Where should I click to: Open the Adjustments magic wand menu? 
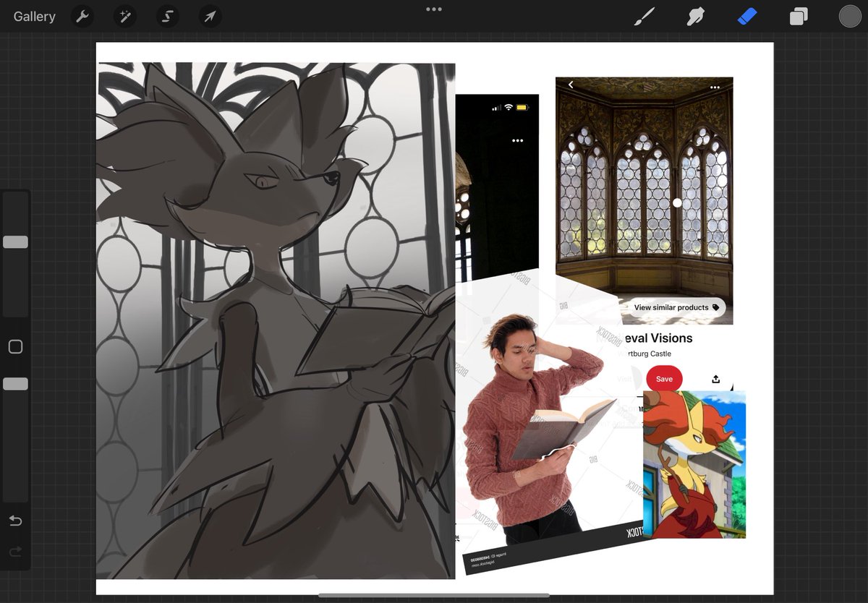pyautogui.click(x=125, y=17)
